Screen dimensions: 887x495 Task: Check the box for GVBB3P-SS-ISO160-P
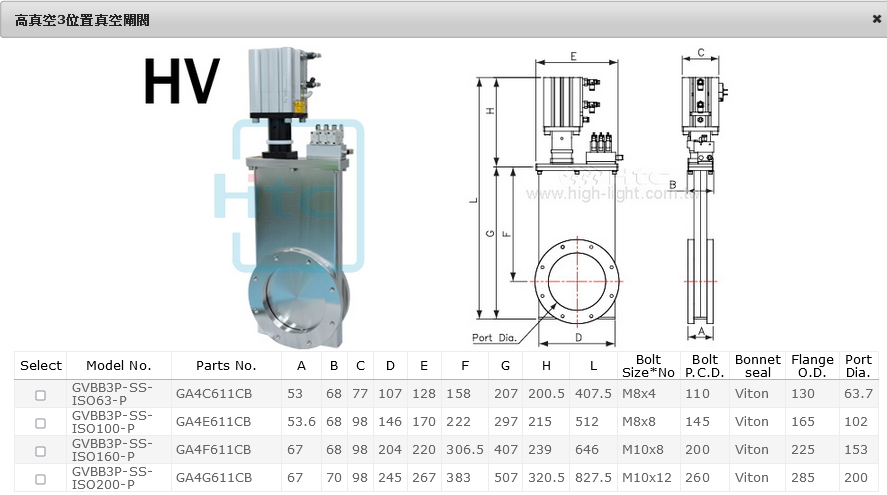coord(41,451)
